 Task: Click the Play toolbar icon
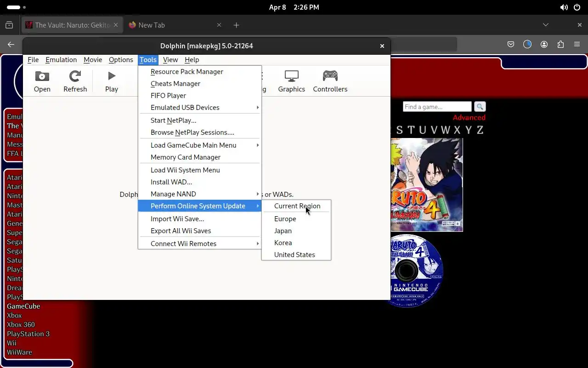(x=112, y=81)
